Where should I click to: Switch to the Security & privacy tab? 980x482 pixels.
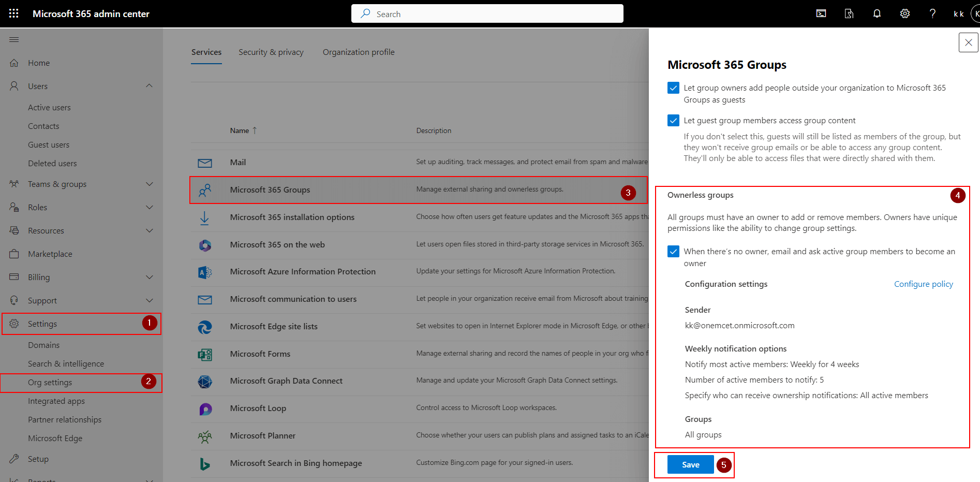(x=271, y=52)
